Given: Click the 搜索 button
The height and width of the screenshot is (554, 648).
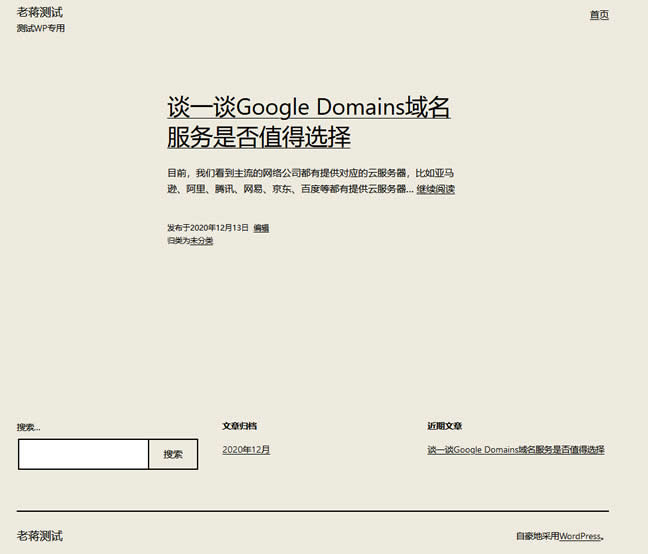Looking at the screenshot, I should [x=173, y=454].
